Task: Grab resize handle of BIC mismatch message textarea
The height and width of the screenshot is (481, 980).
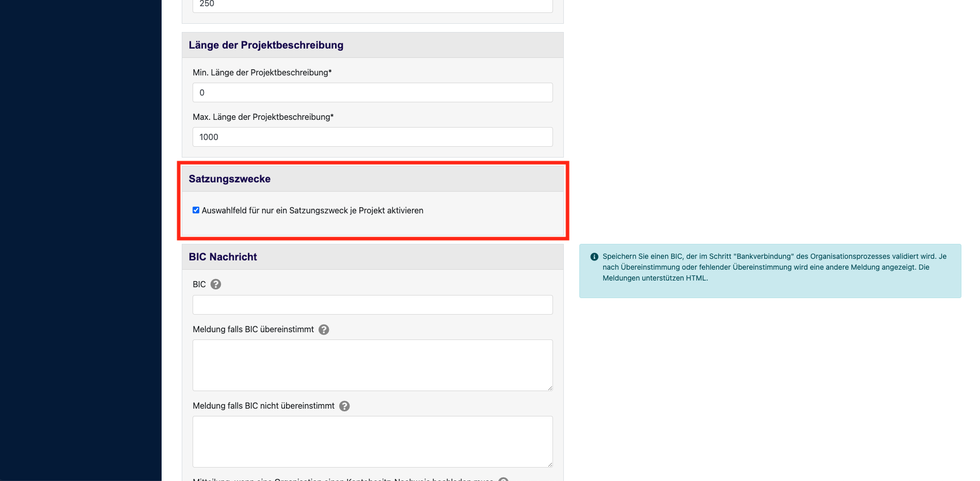Action: (x=550, y=464)
